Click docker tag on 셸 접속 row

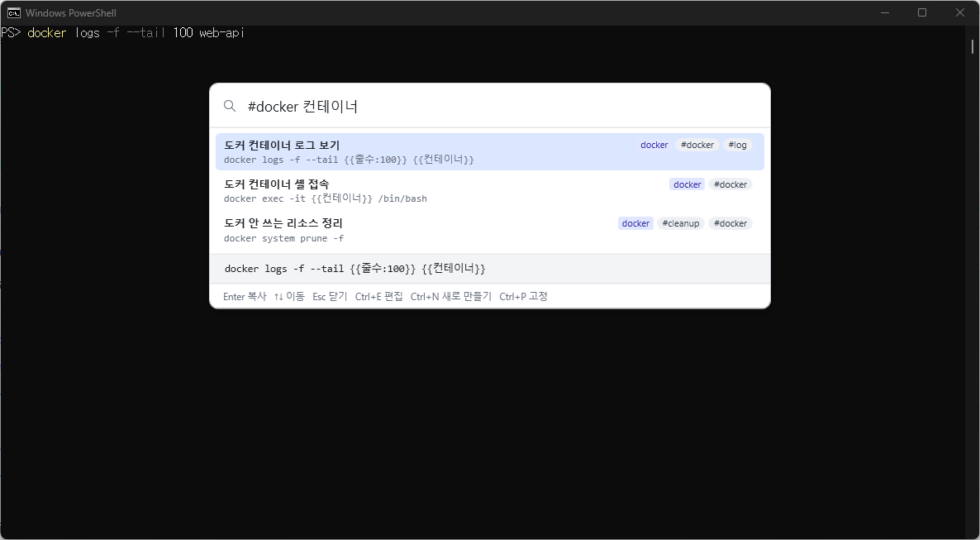tap(687, 184)
